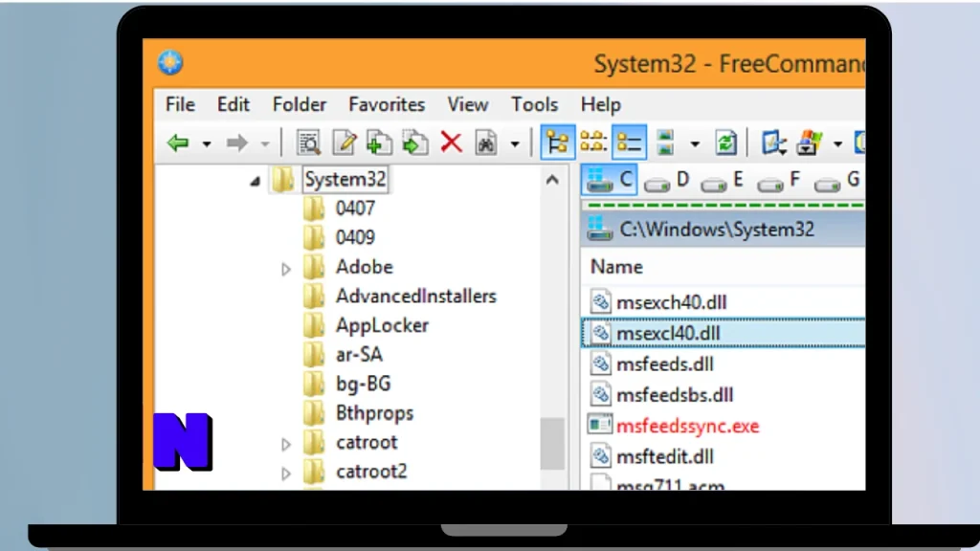Select the 0409 folder in the tree
The width and height of the screenshot is (980, 551).
pyautogui.click(x=355, y=237)
